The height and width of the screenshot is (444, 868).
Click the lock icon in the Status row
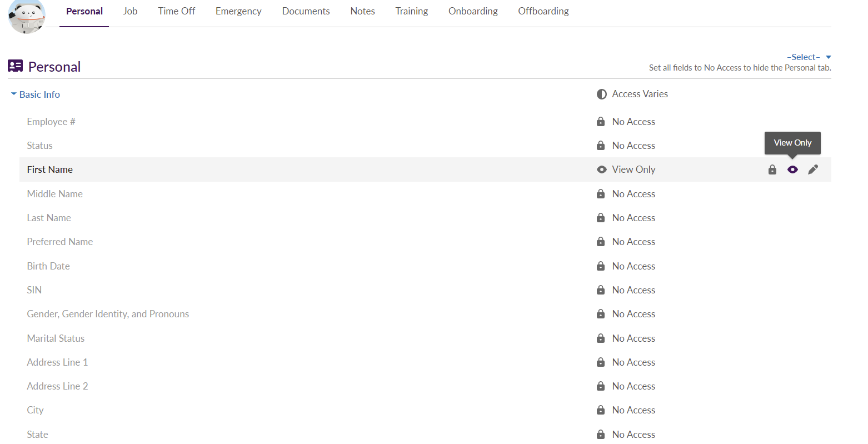[x=601, y=146]
